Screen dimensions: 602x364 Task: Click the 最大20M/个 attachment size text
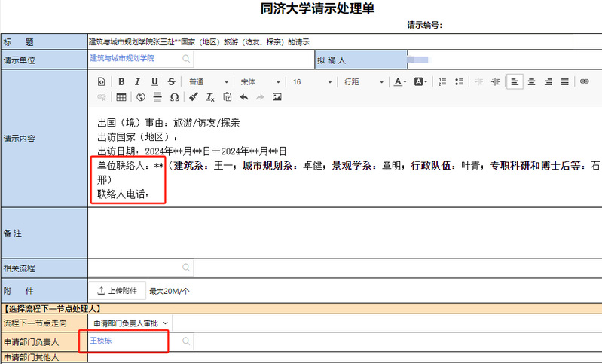pos(170,292)
